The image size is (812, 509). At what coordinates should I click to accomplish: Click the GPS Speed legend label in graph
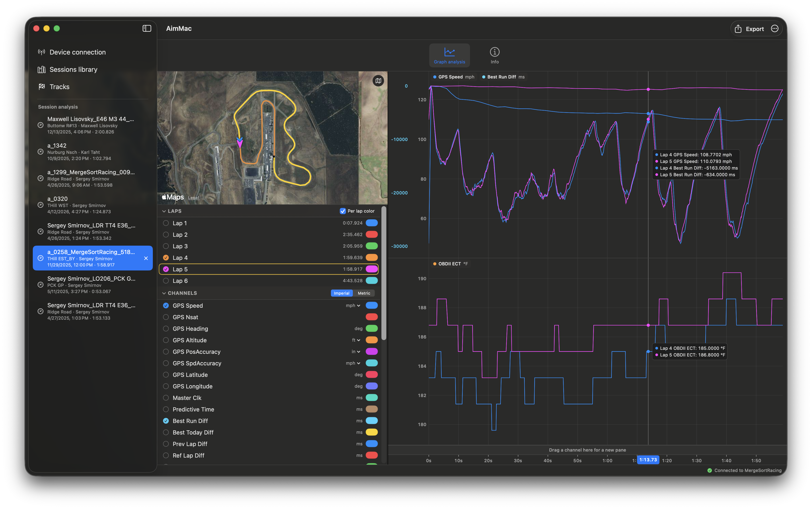tap(453, 77)
